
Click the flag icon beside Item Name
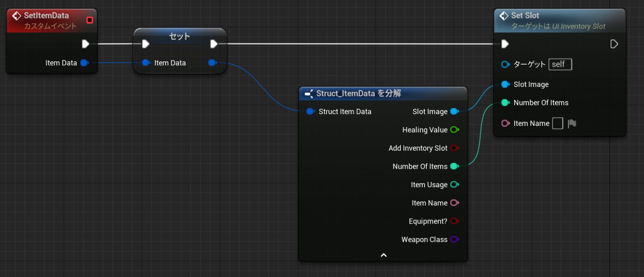tap(572, 123)
